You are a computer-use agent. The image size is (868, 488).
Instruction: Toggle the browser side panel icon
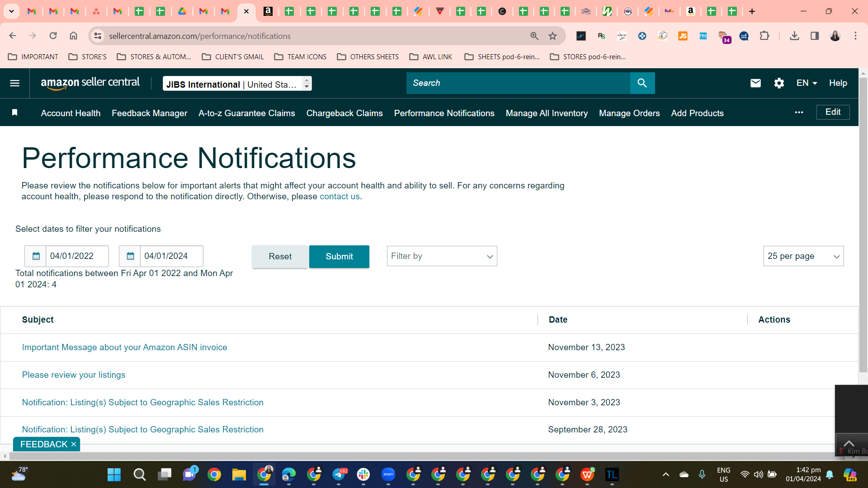pos(815,36)
